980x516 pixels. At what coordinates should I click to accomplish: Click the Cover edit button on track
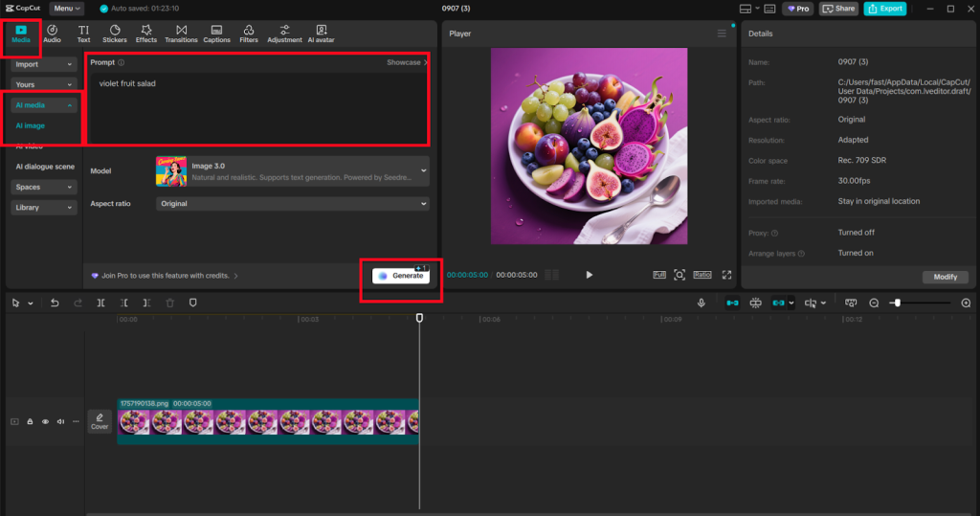pyautogui.click(x=100, y=421)
